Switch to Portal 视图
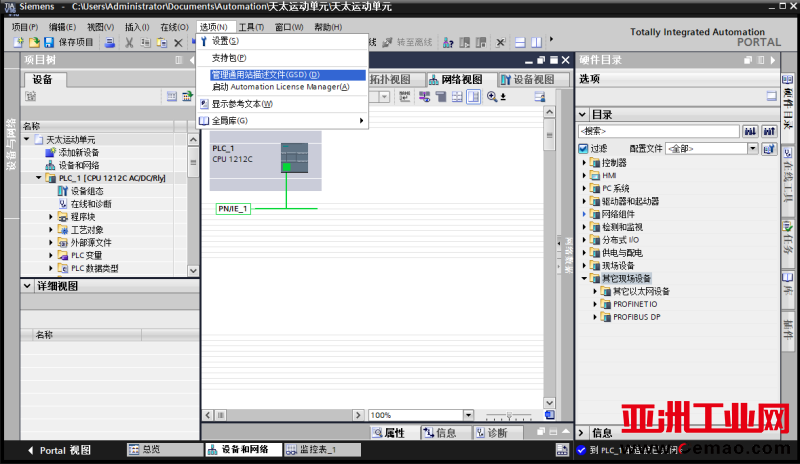The height and width of the screenshot is (464, 800). pyautogui.click(x=59, y=450)
